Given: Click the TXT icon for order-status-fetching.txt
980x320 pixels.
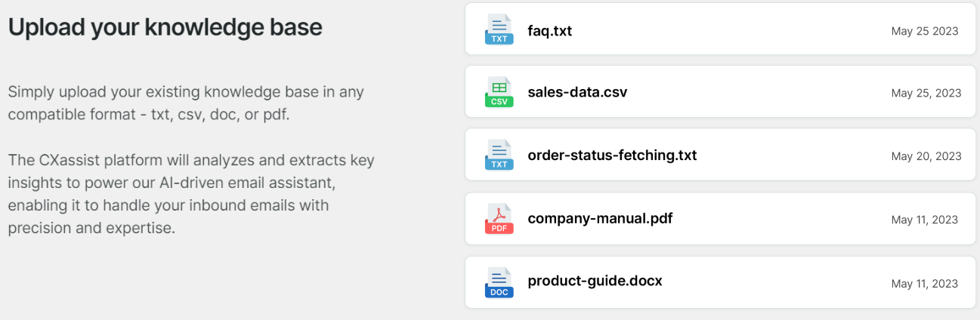Looking at the screenshot, I should 499,155.
